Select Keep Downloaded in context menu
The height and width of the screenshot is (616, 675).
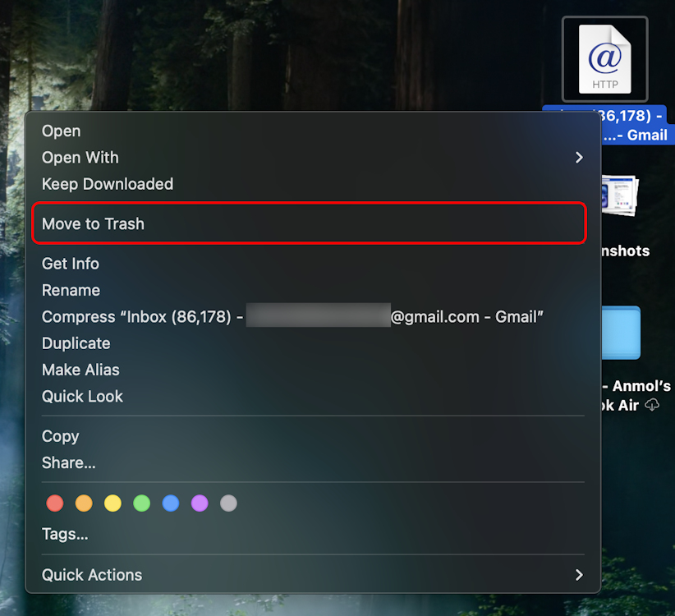[x=313, y=184]
